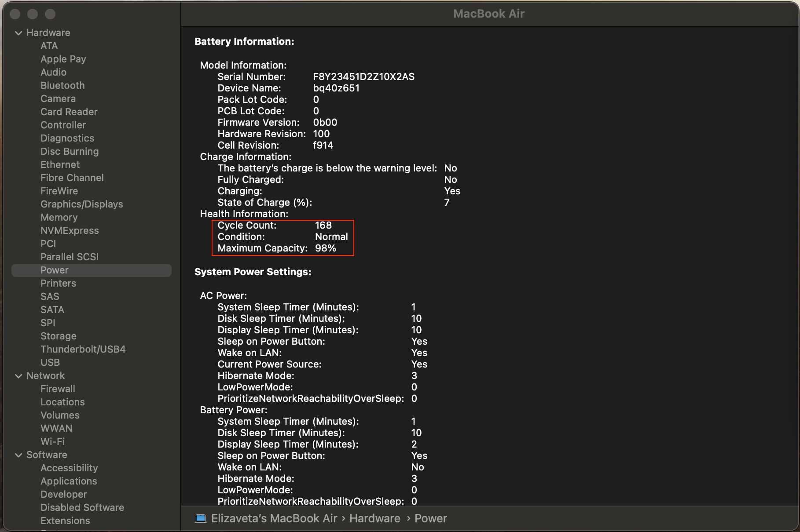Click the minimize window button
The image size is (800, 532).
tap(33, 14)
